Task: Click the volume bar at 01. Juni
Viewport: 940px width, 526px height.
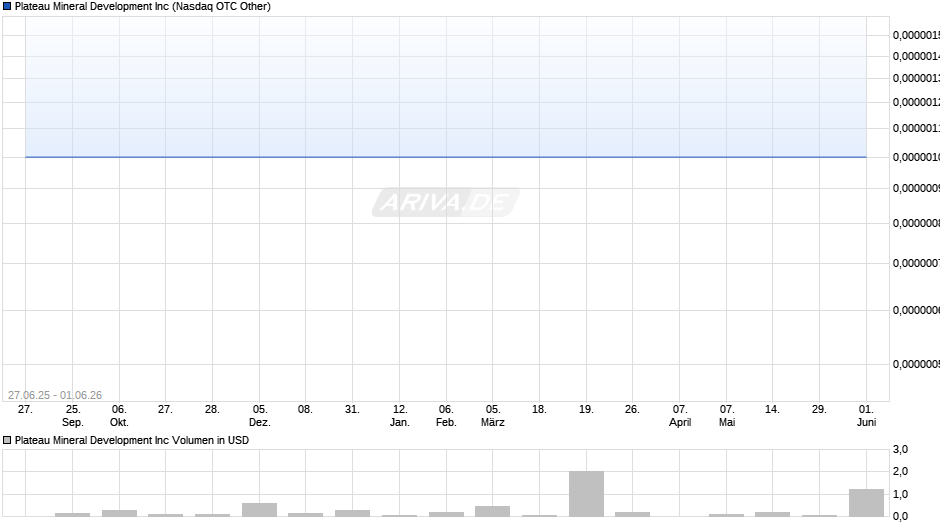Action: 866,503
